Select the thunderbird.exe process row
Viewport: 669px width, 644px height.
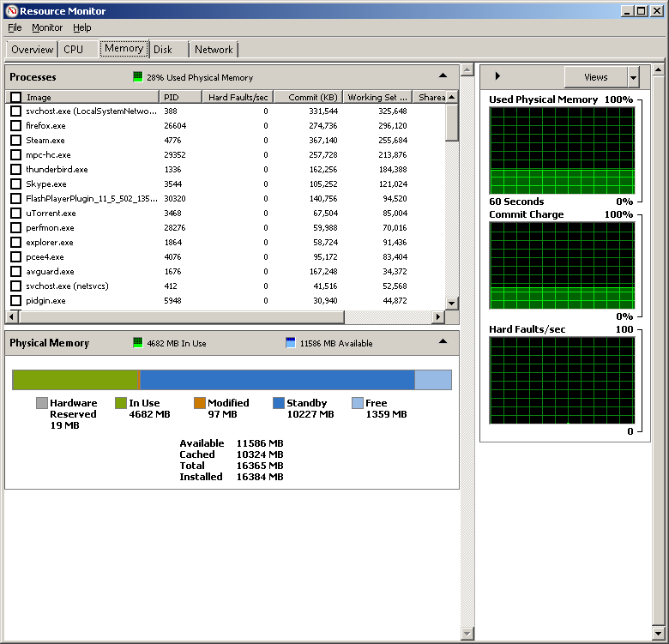tap(57, 170)
